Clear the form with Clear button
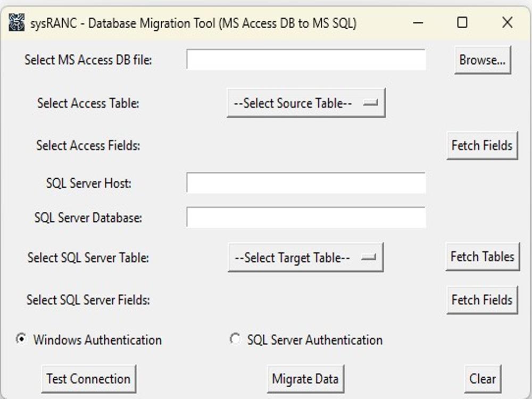Screen dimensions: 532x399 [x=483, y=379]
